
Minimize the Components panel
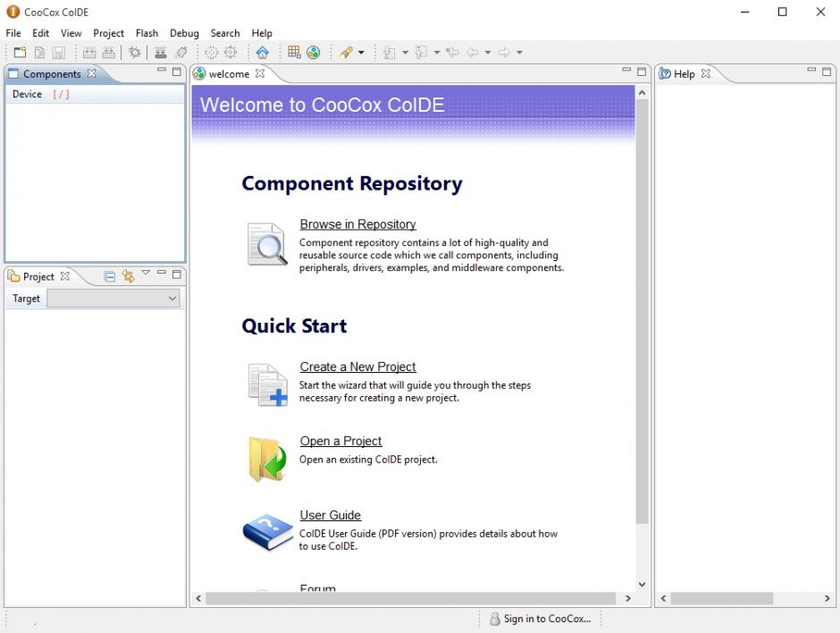click(x=161, y=71)
